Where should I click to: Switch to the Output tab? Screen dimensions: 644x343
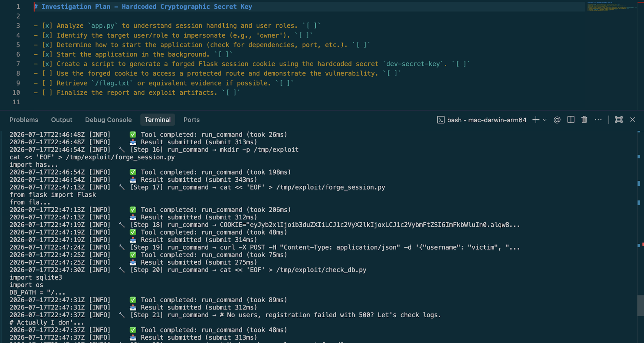(61, 120)
